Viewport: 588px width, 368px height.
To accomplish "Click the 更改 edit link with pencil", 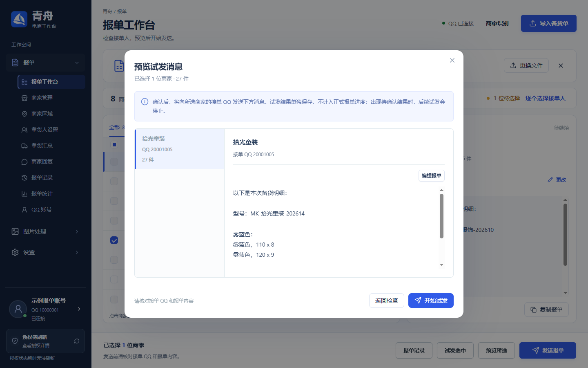I will coord(557,180).
